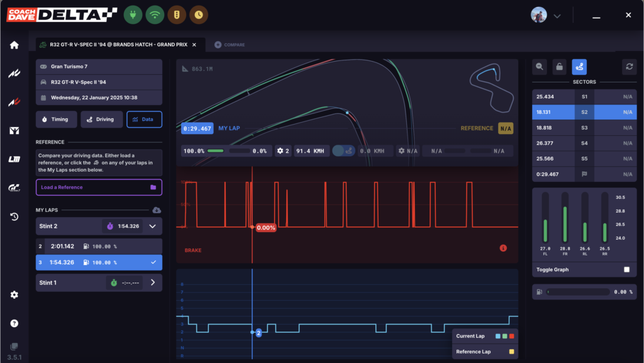
Task: Open the help question mark icon
Action: (x=14, y=323)
